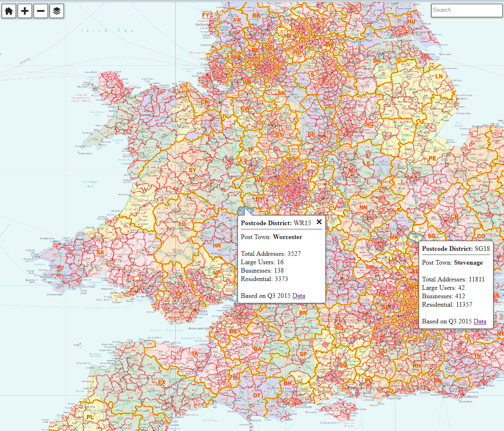
Task: Click the TN postcode area label
Action: coord(477,356)
